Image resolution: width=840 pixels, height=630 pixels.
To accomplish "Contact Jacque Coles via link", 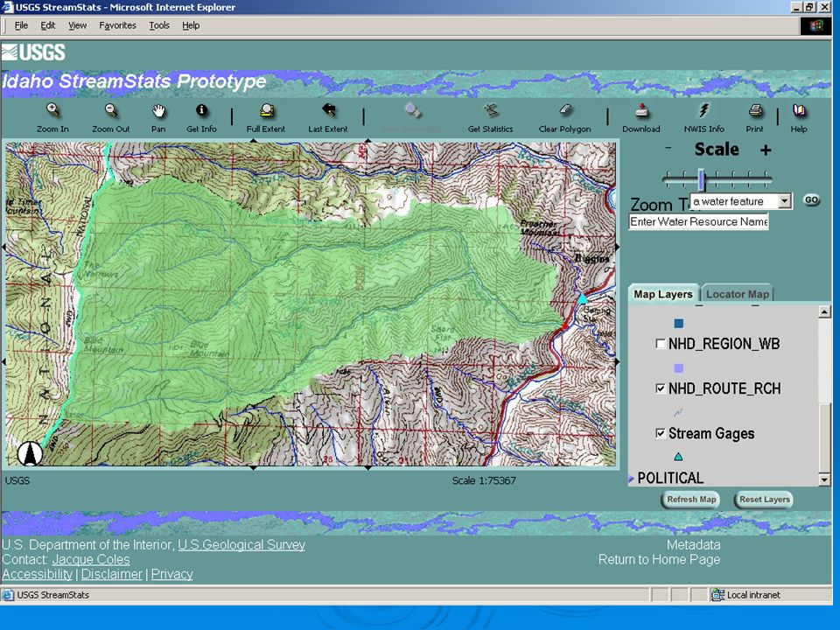I will tap(91, 560).
